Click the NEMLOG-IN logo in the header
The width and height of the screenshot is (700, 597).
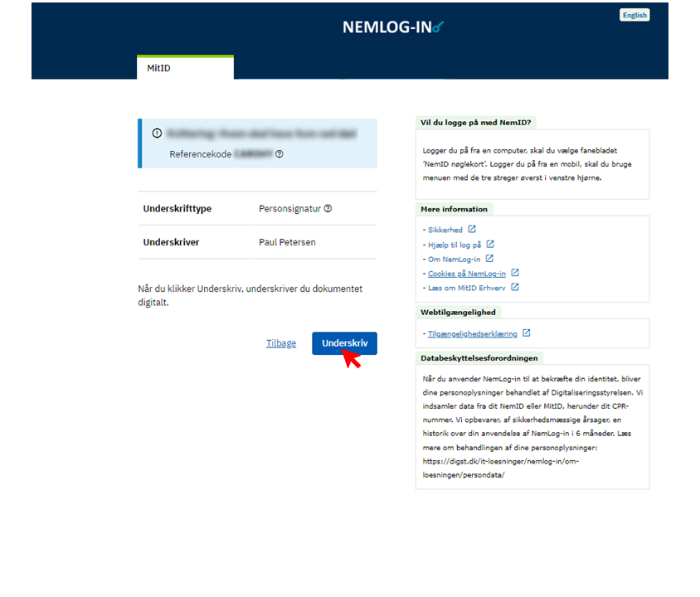(x=393, y=27)
